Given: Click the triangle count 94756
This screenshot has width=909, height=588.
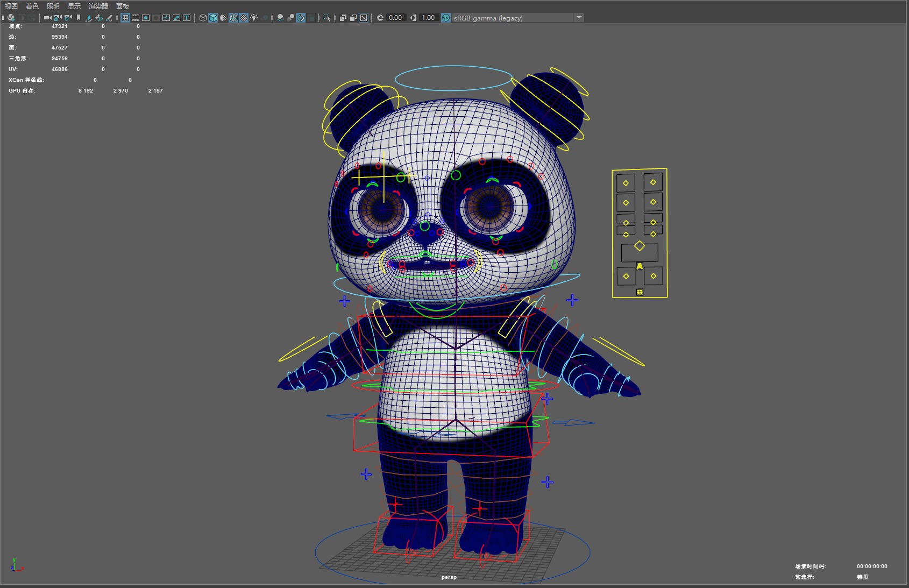Looking at the screenshot, I should pos(60,59).
